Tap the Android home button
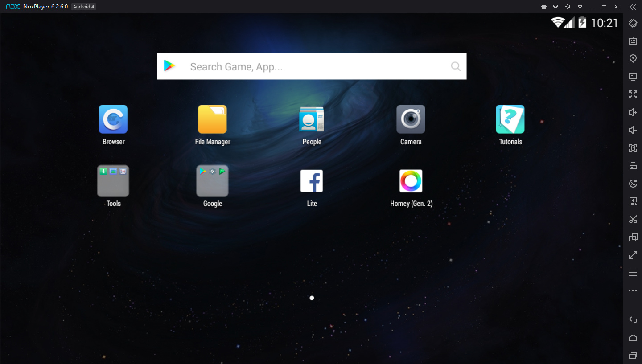This screenshot has width=642, height=364. pos(633,338)
